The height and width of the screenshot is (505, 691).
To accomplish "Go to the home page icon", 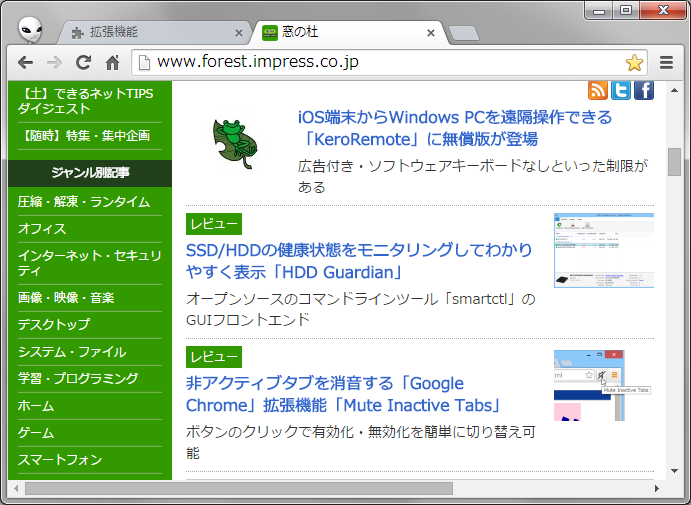I will tap(112, 63).
